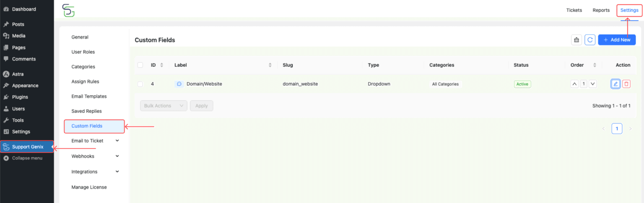Click the domain_website slug cell

[x=300, y=84]
